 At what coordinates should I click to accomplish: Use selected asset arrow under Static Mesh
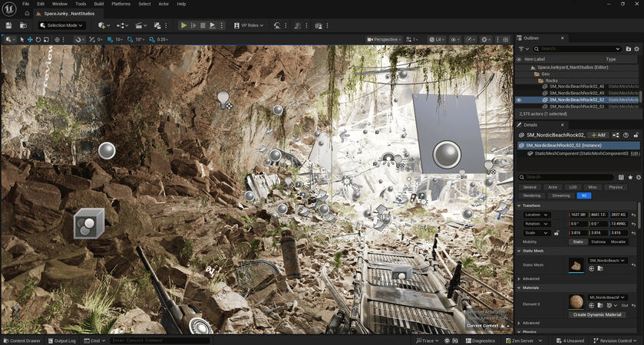point(592,268)
